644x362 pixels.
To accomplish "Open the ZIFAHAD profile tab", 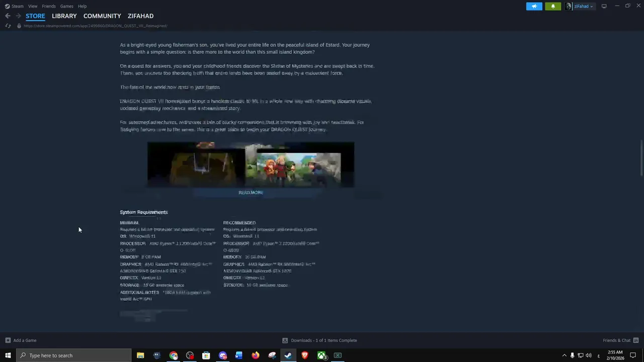I will [140, 16].
